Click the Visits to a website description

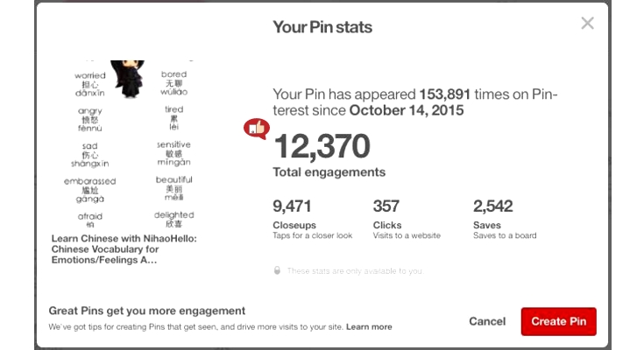(407, 235)
